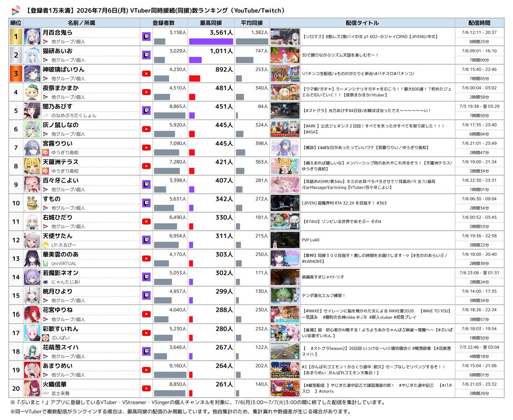Select the affiliation のなめぷろだくしょん
The height and width of the screenshot is (420, 513).
pos(74,115)
